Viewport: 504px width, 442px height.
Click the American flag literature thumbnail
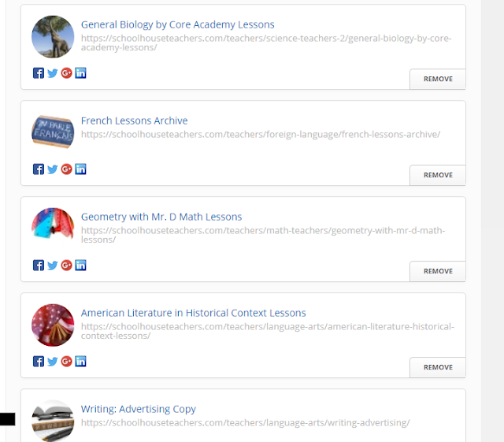point(53,325)
